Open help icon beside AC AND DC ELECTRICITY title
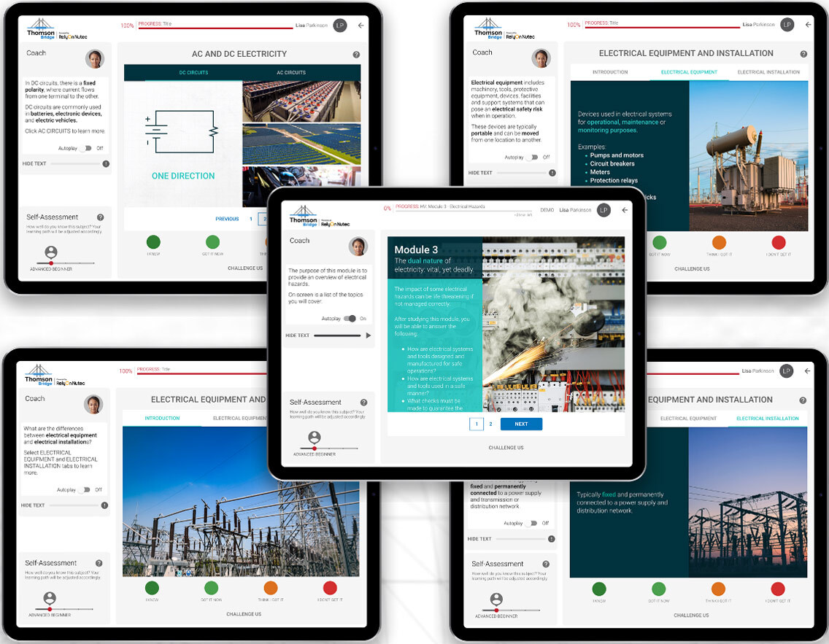The image size is (829, 644). [x=356, y=55]
